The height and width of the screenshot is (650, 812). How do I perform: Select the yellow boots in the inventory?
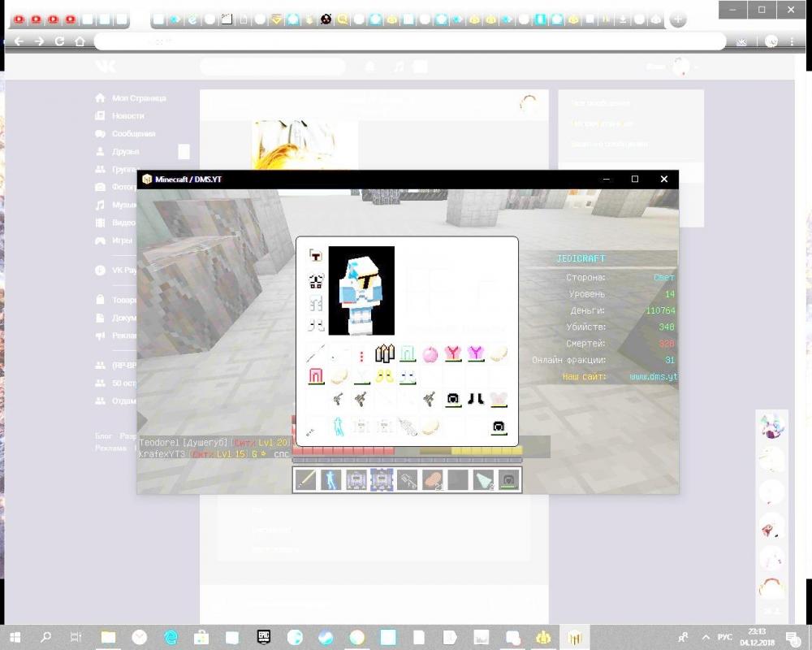pos(384,376)
